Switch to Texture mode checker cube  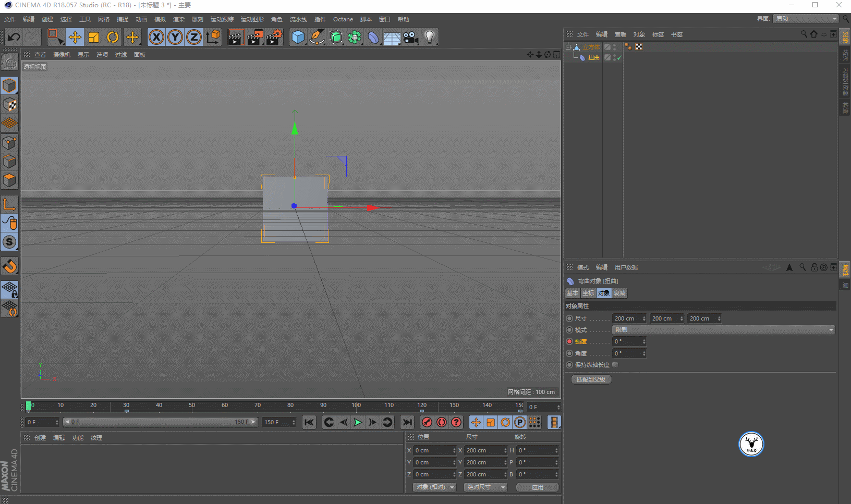coord(9,105)
